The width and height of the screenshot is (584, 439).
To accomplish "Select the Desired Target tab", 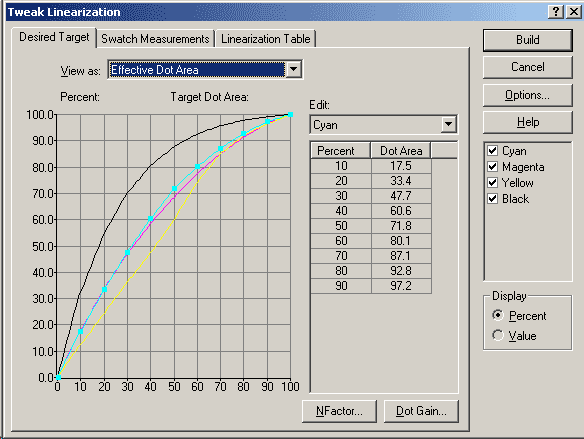I will click(x=54, y=37).
